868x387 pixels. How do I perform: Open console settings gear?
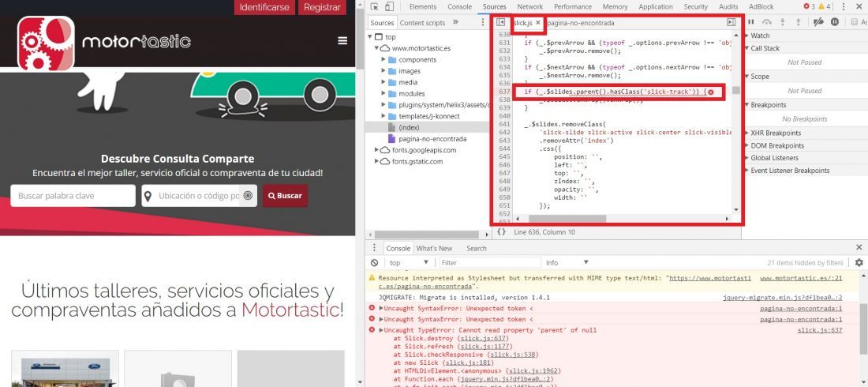(859, 262)
